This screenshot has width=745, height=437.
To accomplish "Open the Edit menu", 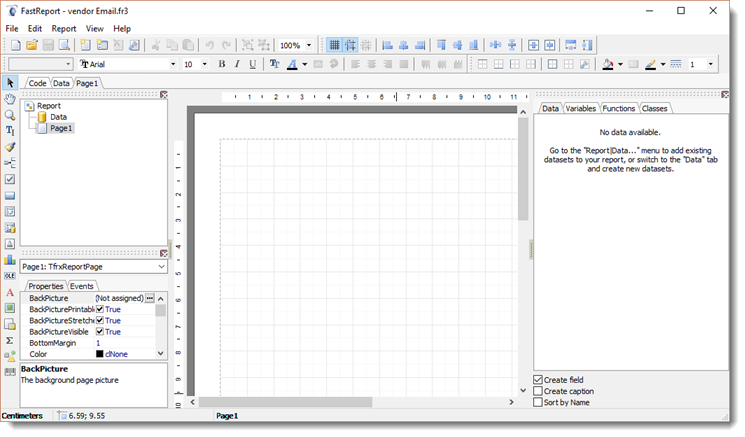I will 35,28.
